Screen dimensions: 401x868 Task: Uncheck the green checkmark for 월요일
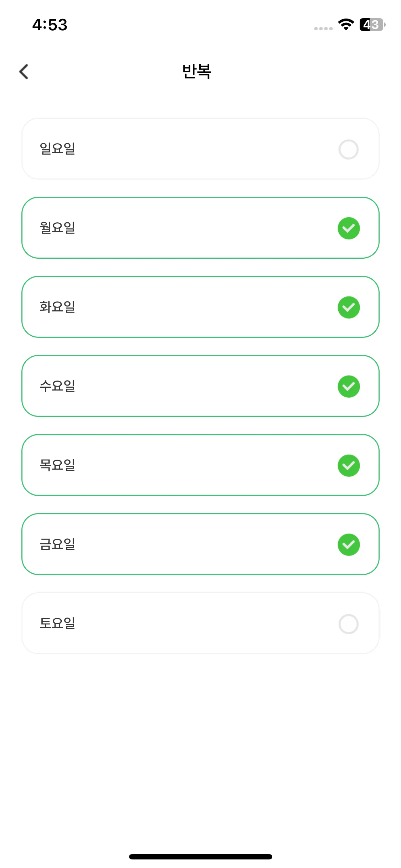click(348, 228)
